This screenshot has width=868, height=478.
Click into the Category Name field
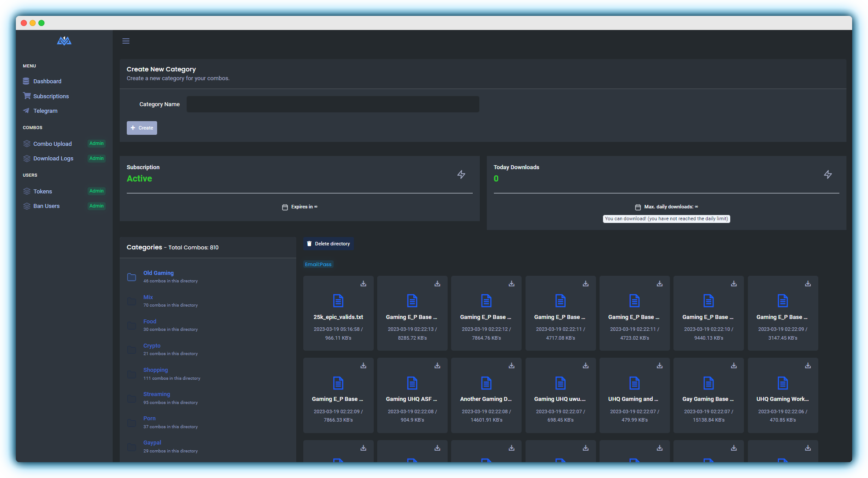(x=332, y=104)
